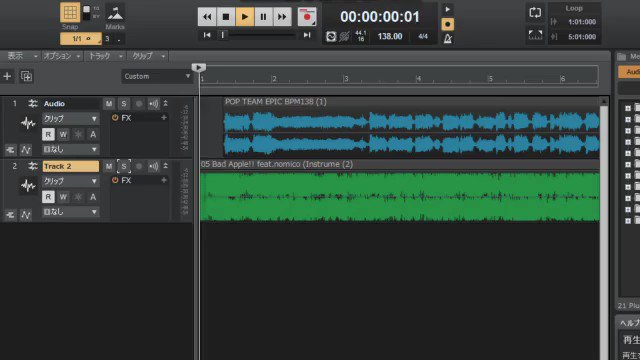
Task: Add an effect to Track 2 FX
Action: (x=164, y=180)
